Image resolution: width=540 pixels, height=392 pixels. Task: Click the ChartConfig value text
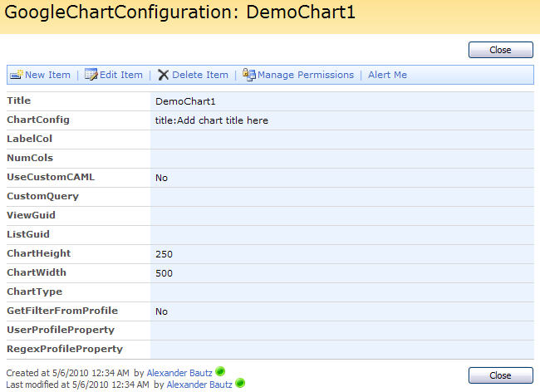pyautogui.click(x=212, y=120)
